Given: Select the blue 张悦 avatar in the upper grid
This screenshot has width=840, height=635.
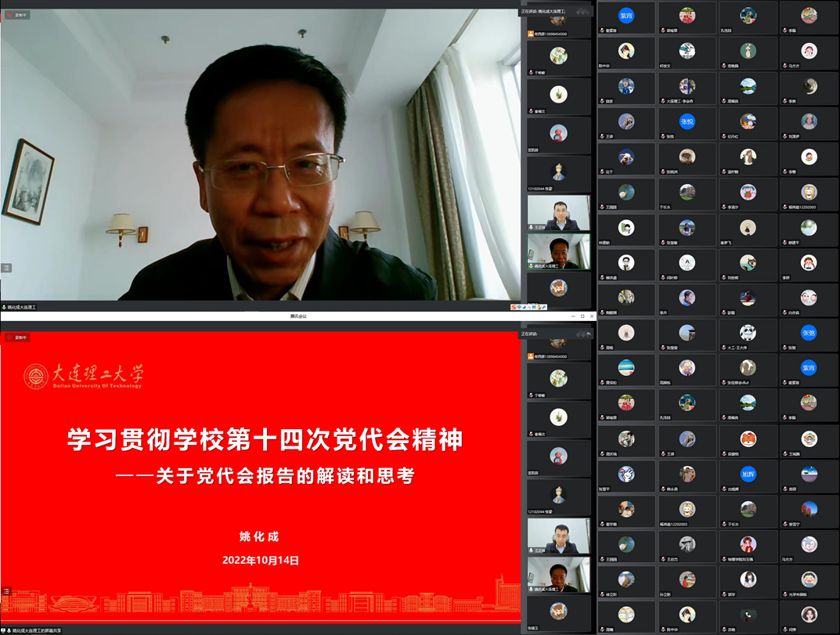Looking at the screenshot, I should 687,122.
